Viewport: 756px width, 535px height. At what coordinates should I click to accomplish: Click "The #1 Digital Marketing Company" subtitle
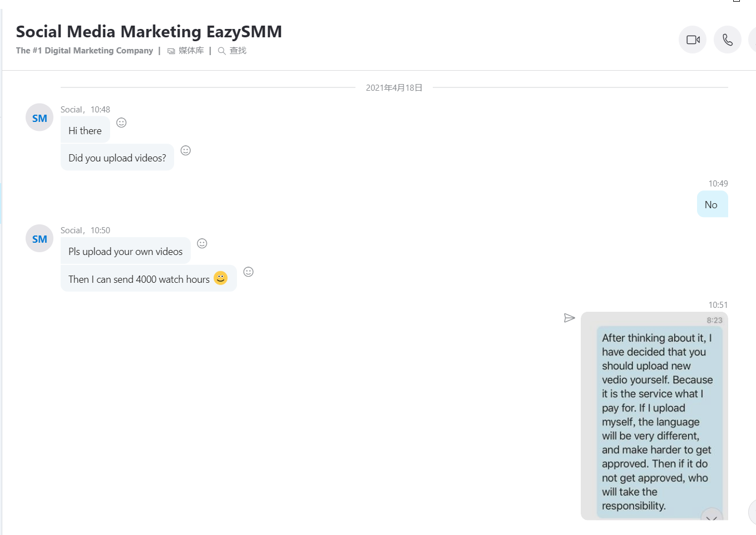(85, 51)
